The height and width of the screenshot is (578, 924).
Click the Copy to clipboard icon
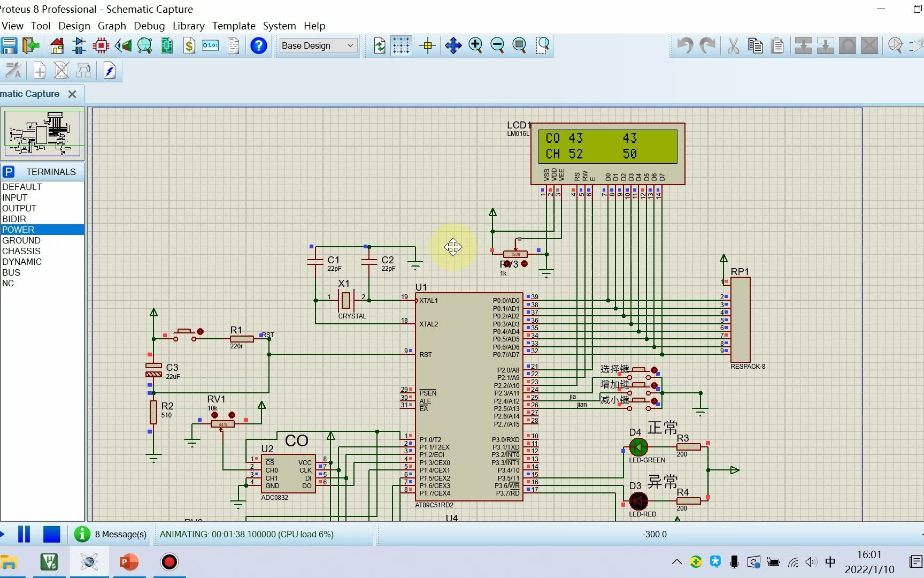coord(756,45)
